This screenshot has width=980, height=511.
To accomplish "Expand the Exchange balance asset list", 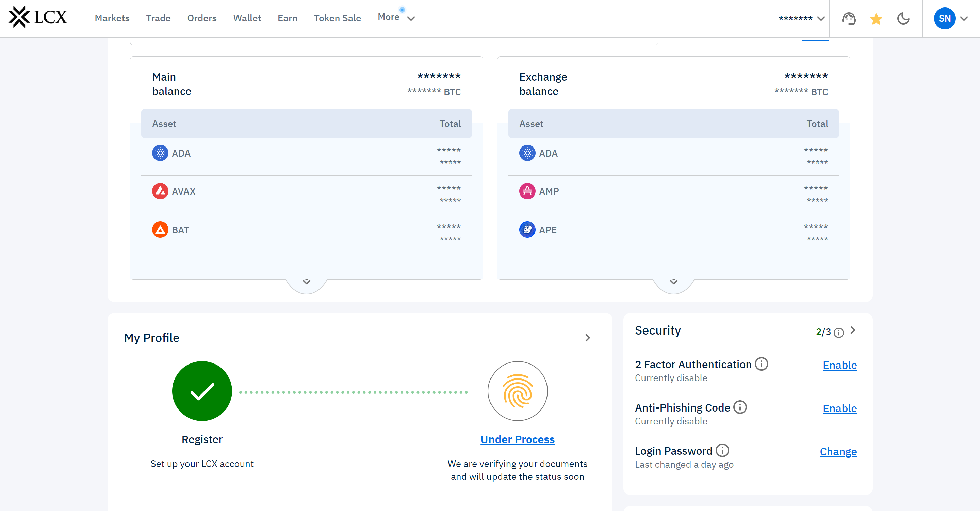I will [673, 282].
